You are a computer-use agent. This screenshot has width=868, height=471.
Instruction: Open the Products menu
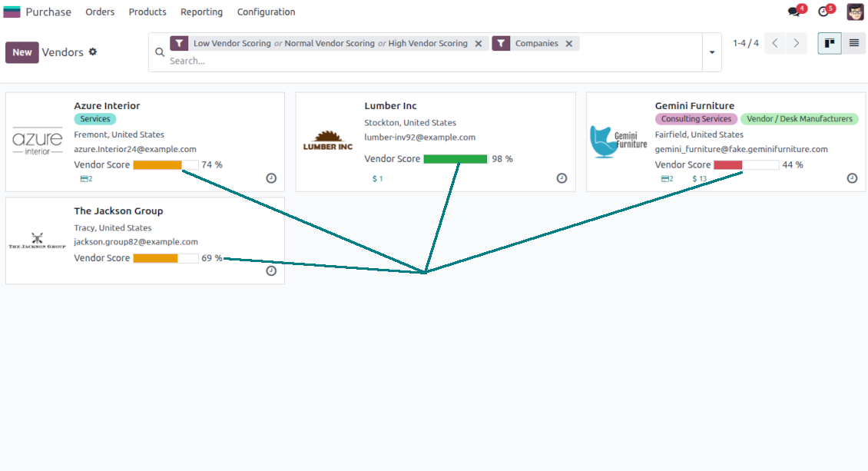click(x=147, y=12)
